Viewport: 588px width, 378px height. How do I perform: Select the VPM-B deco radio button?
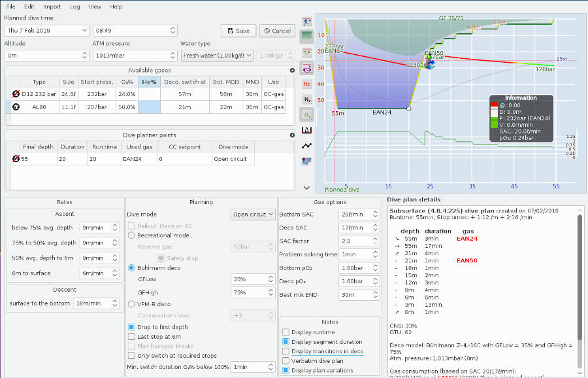[x=132, y=303]
